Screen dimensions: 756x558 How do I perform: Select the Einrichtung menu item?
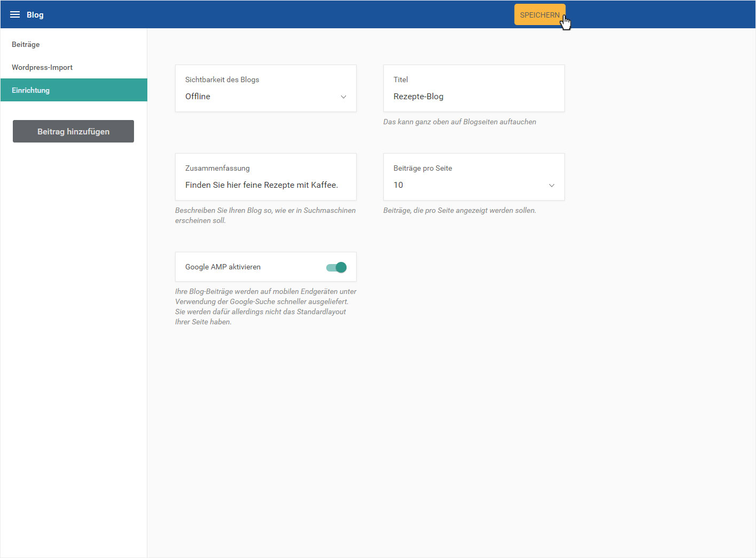(74, 90)
